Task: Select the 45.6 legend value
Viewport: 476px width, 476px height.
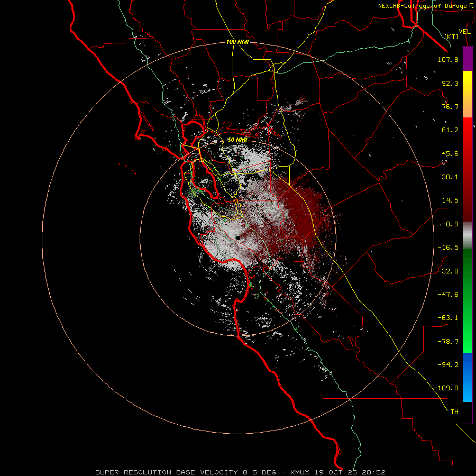Action: click(x=450, y=153)
